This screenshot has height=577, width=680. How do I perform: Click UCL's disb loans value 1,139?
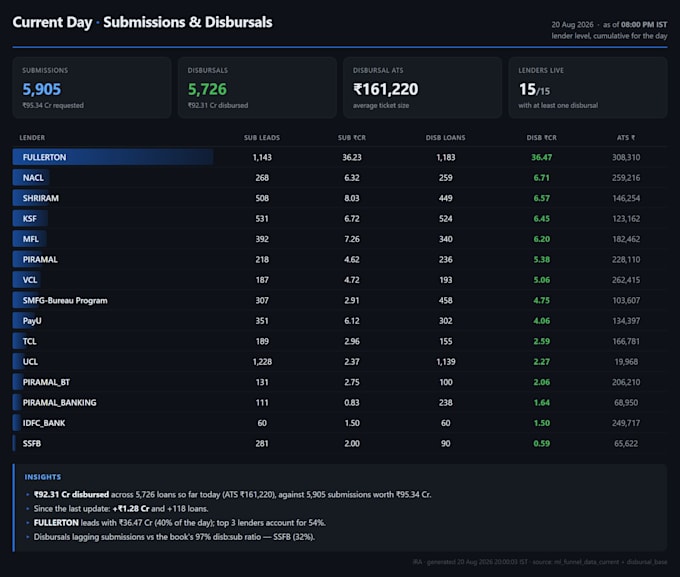[445, 361]
